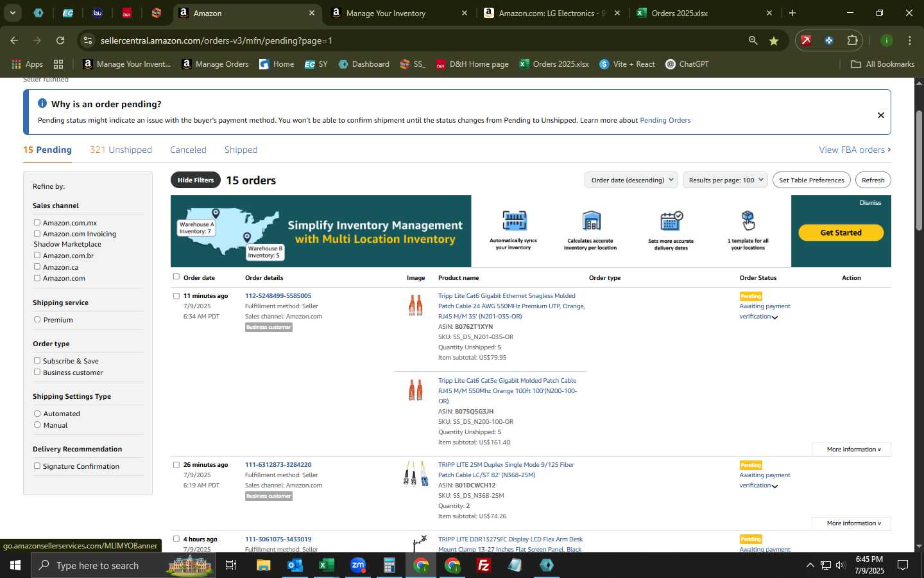
Task: Click Hide Filters button
Action: [196, 180]
